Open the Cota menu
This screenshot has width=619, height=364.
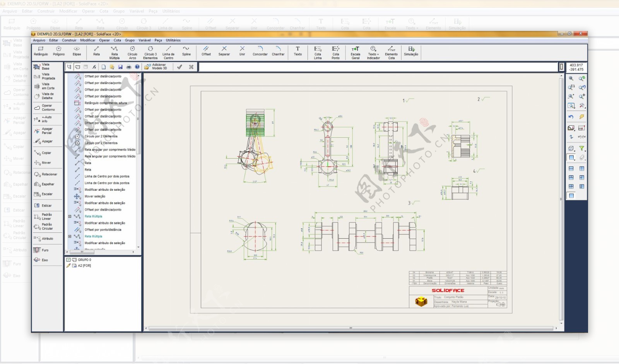[117, 40]
